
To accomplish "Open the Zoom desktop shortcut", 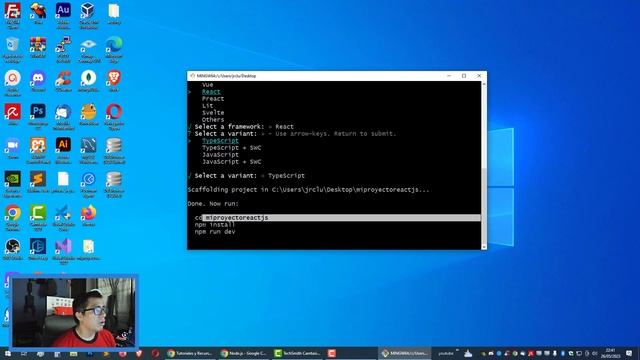I will (12, 145).
